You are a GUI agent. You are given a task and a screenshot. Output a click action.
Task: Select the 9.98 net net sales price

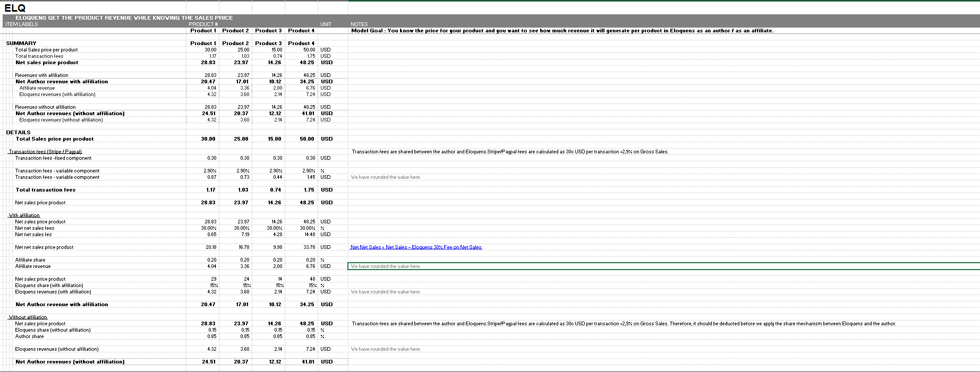pyautogui.click(x=277, y=247)
